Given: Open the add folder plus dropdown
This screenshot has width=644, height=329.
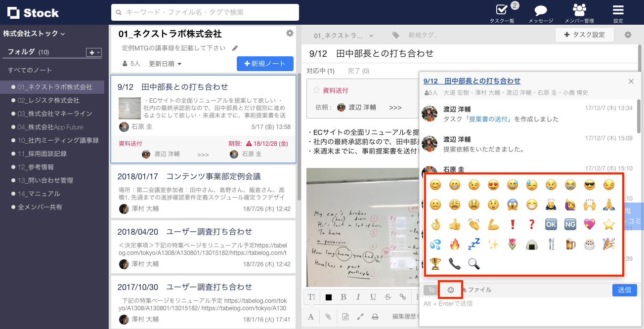Looking at the screenshot, I should click(93, 52).
